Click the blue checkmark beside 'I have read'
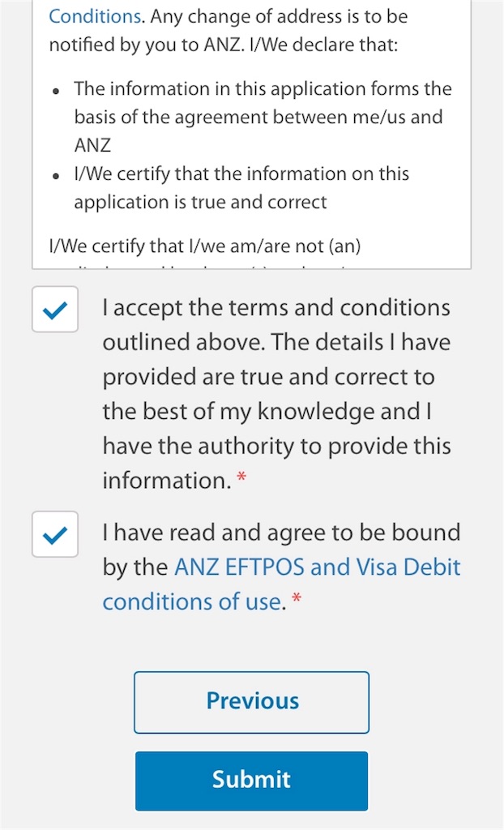504x830 pixels. [55, 535]
